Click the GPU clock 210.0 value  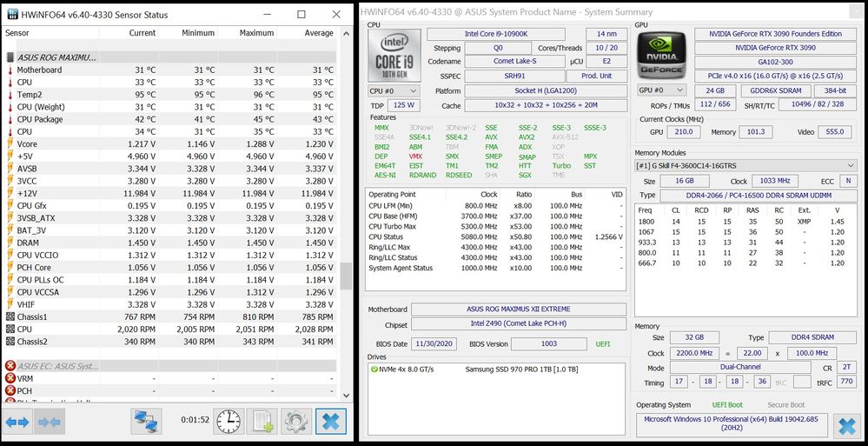pos(683,132)
